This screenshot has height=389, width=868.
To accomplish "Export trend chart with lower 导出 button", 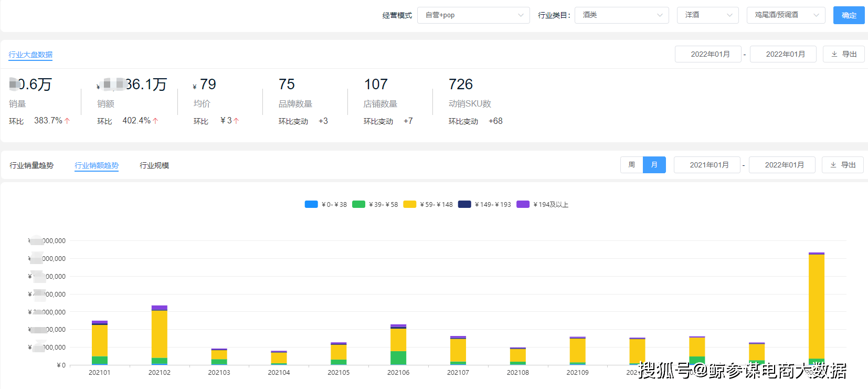I will (843, 165).
